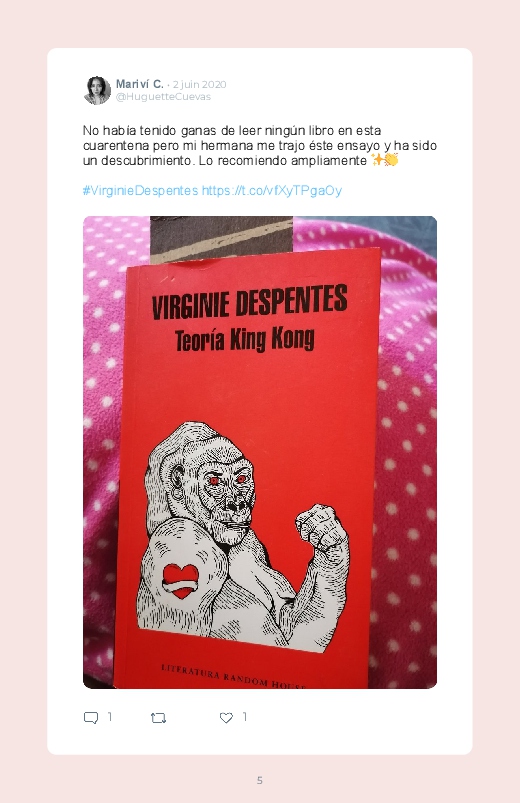Image resolution: width=520 pixels, height=803 pixels.
Task: Open the t.co shortened link
Action: (x=272, y=191)
